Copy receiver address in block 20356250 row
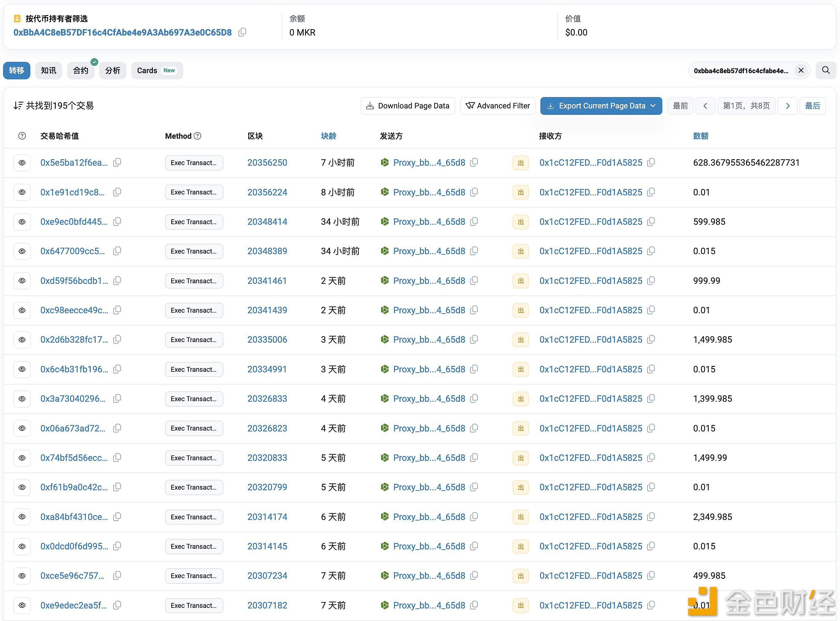Screen dimensions: 840x621 tap(651, 162)
